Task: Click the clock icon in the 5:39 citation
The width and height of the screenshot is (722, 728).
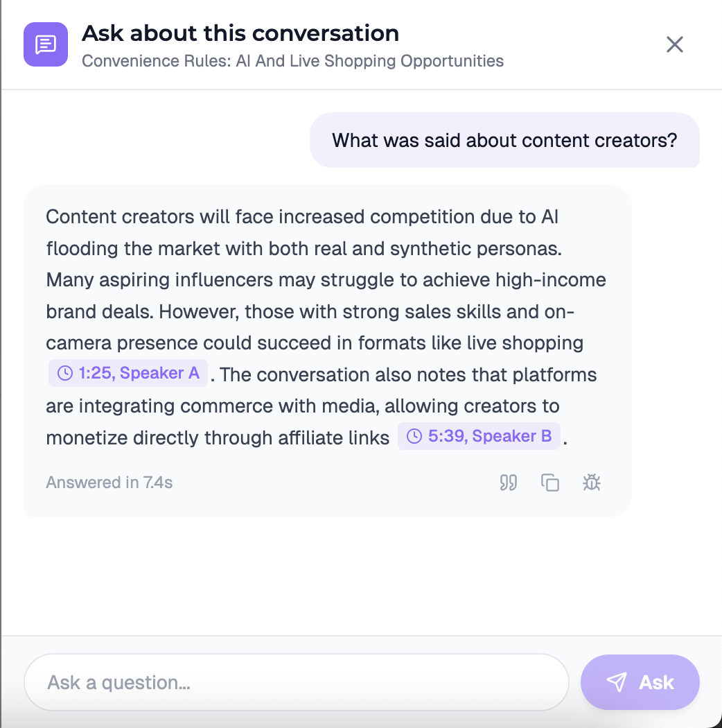Action: [x=414, y=436]
